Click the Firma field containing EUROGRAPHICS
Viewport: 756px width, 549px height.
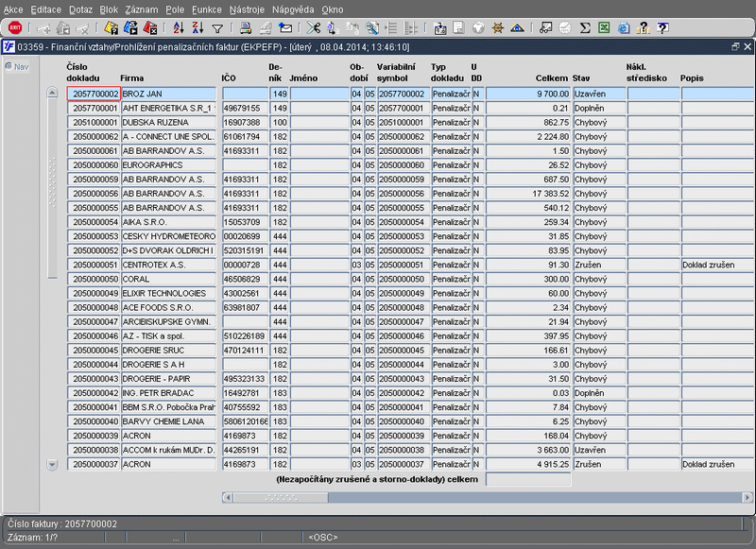168,165
